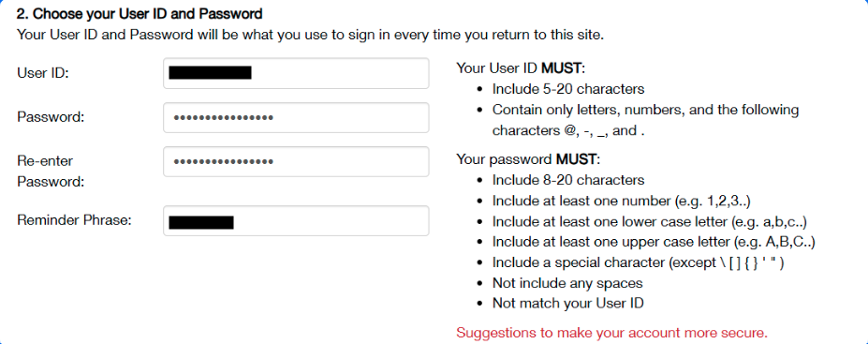The height and width of the screenshot is (344, 868).
Task: Click the "Include 5-20 characters" rule
Action: [568, 89]
